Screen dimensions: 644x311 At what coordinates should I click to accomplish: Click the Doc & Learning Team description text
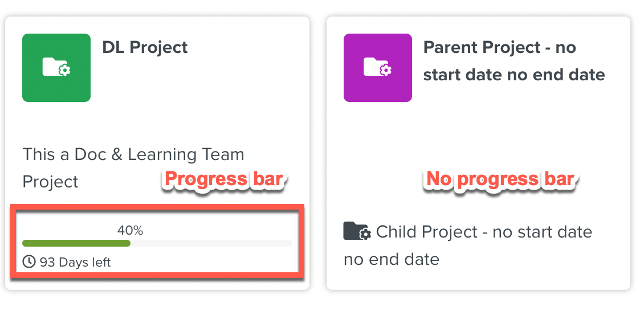click(x=133, y=154)
